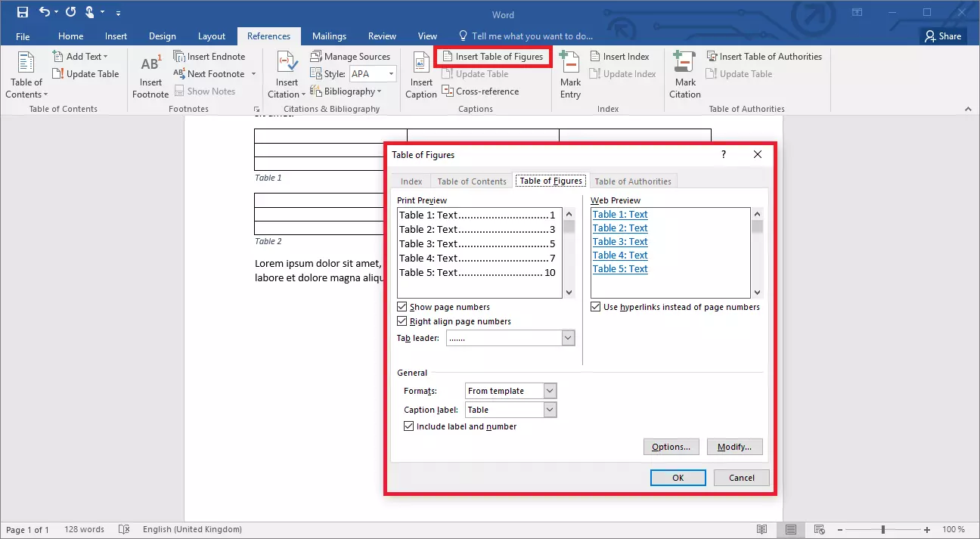Screen dimensions: 980x539
Task: Click Update Table in the Table of Contents group
Action: click(x=85, y=74)
